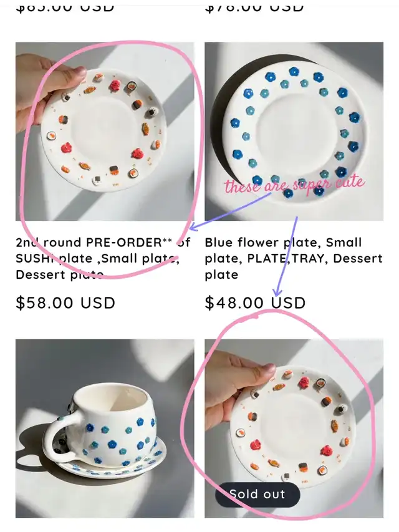Open the SUSHI plate pre-order product image
The width and height of the screenshot is (399, 532).
click(105, 132)
